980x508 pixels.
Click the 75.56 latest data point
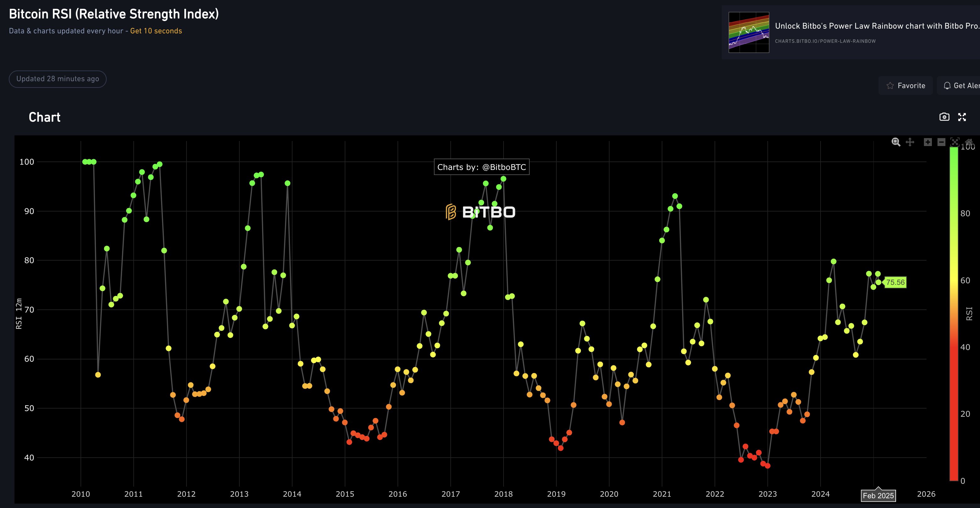click(x=878, y=282)
